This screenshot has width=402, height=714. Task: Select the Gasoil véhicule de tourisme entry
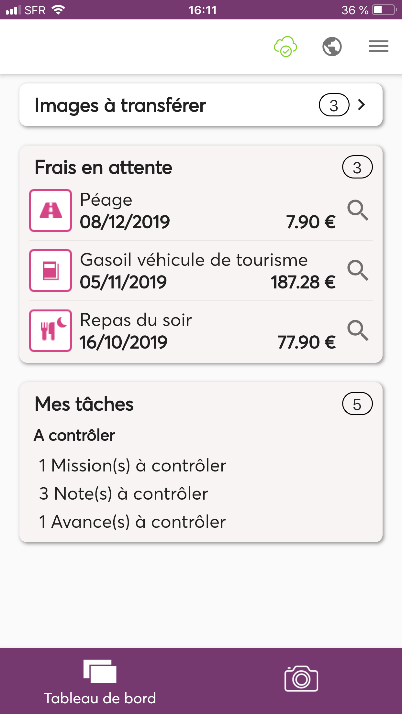pos(201,270)
